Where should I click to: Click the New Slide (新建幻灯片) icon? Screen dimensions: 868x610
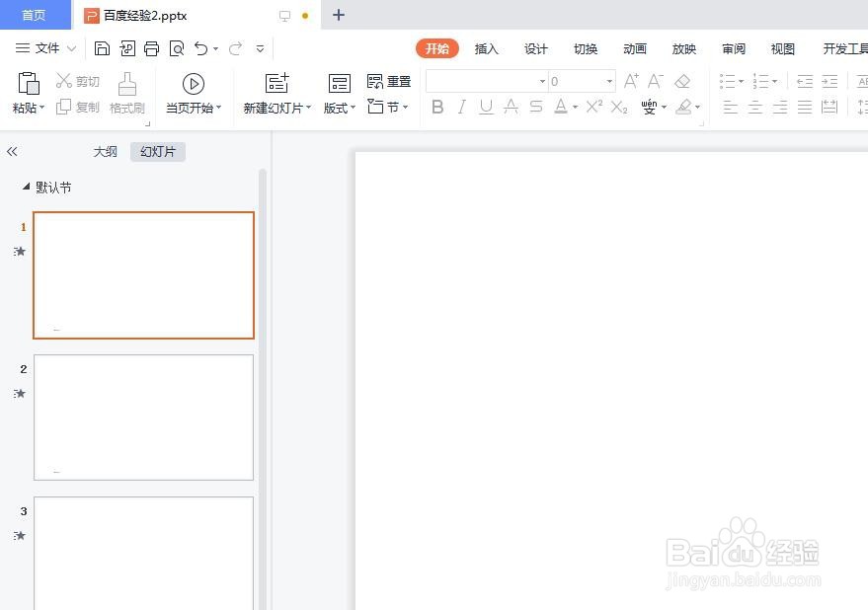pos(276,83)
